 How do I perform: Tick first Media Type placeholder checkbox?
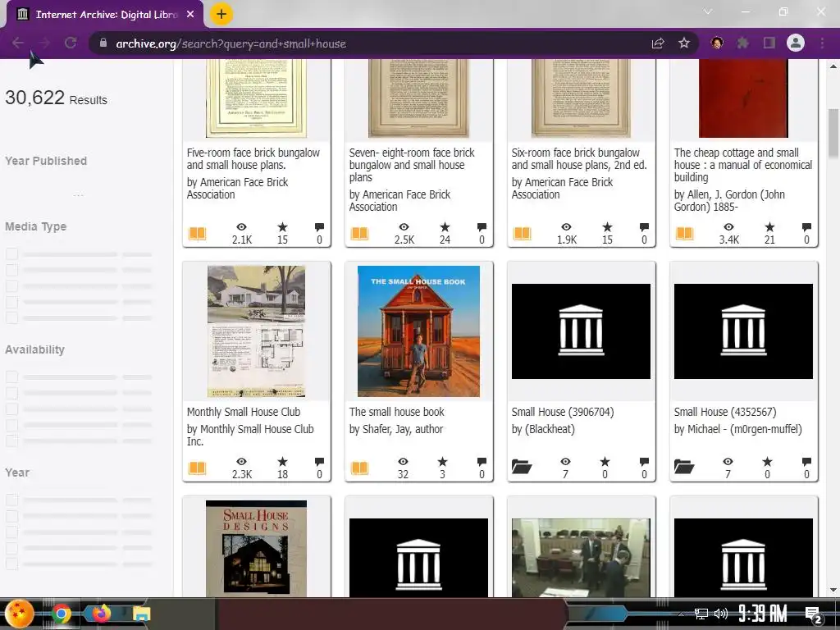tap(11, 254)
